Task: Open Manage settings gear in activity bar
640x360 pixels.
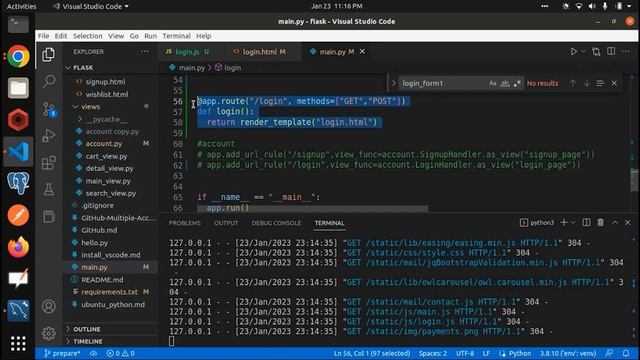Action: [x=49, y=333]
